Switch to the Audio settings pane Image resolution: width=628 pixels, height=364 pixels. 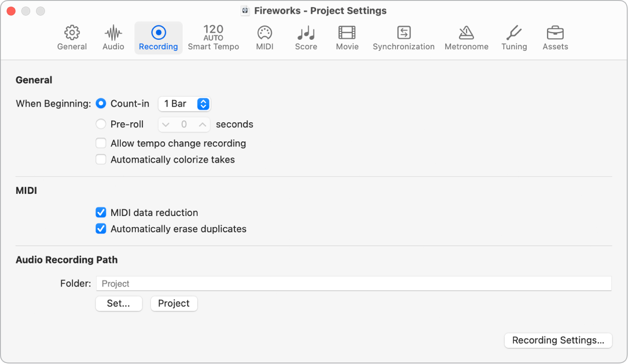pos(113,37)
